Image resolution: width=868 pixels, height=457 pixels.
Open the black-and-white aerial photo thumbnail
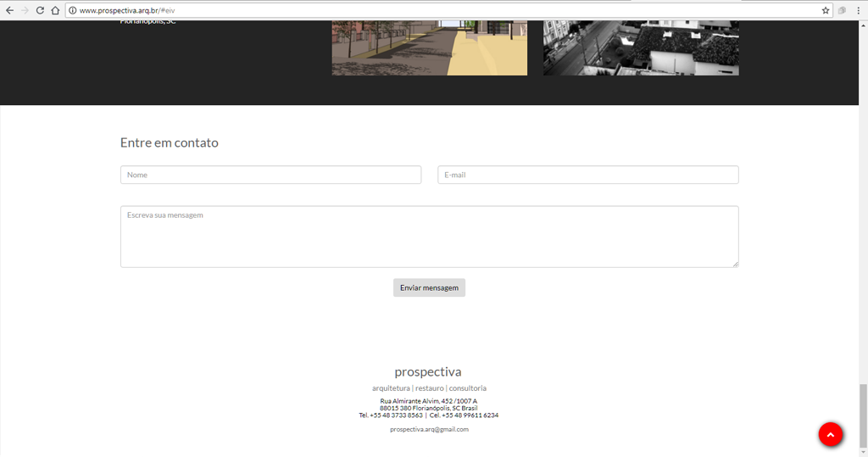point(641,47)
